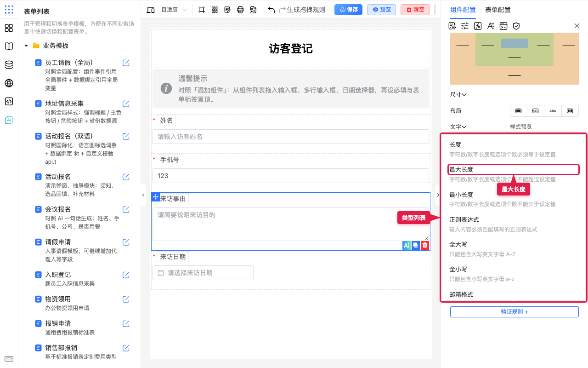Screen dimensions: 588x368
Task: Open the terminal events config icon
Action: pyautogui.click(x=503, y=26)
